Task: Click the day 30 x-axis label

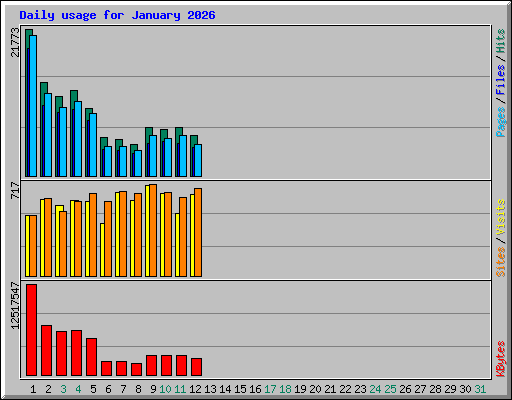Action: point(465,389)
